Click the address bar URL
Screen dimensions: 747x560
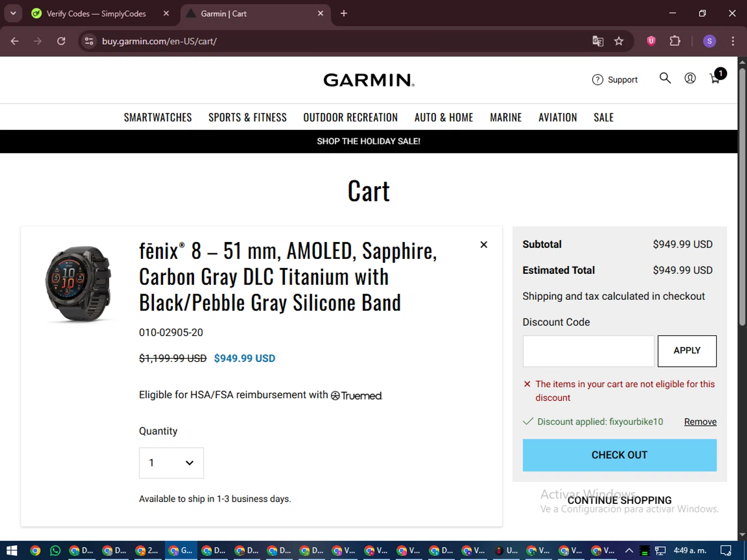(159, 41)
